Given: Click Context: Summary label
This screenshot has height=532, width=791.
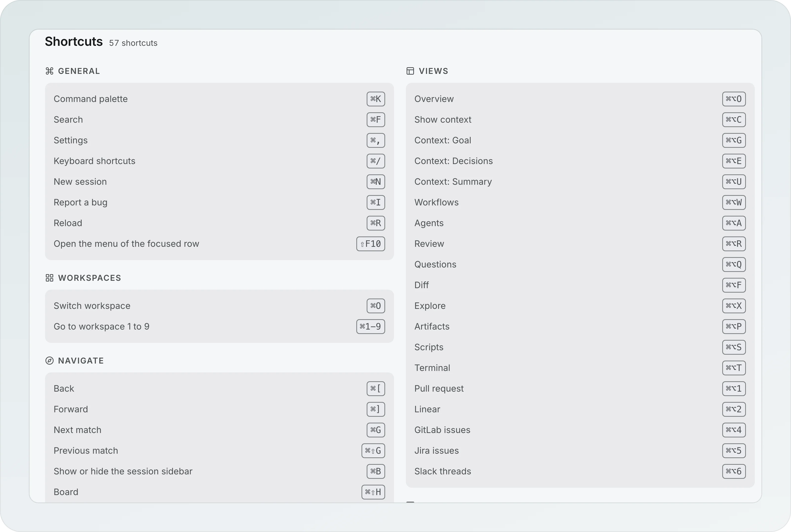Looking at the screenshot, I should 453,182.
